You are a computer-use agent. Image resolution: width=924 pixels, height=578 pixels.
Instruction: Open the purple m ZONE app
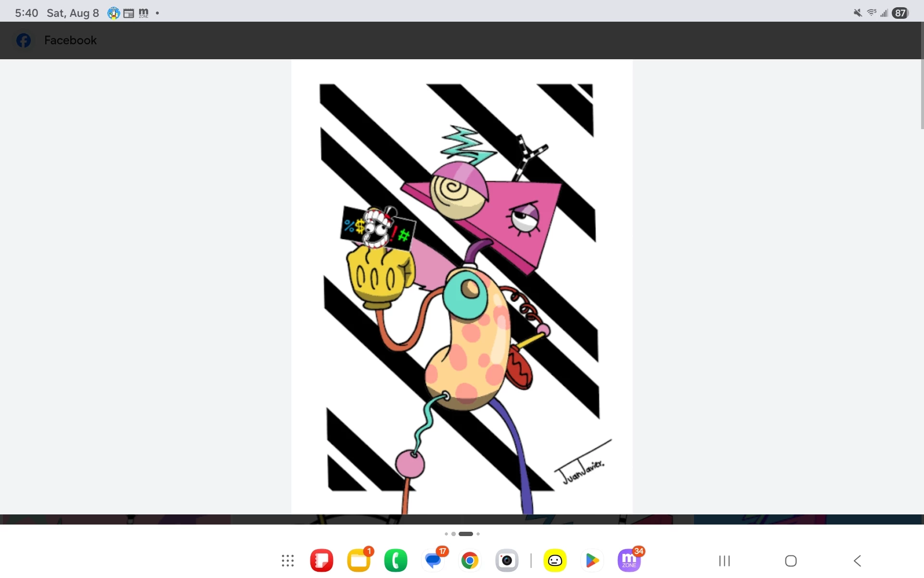click(x=629, y=561)
